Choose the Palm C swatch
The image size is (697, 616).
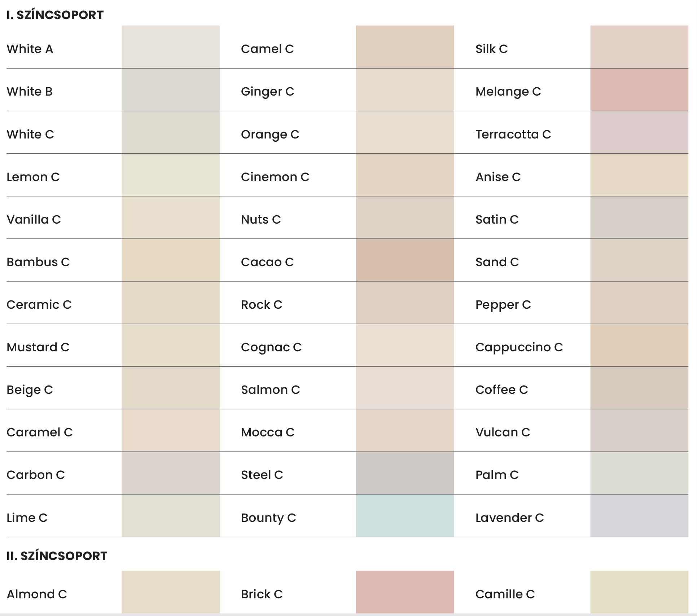click(x=639, y=473)
